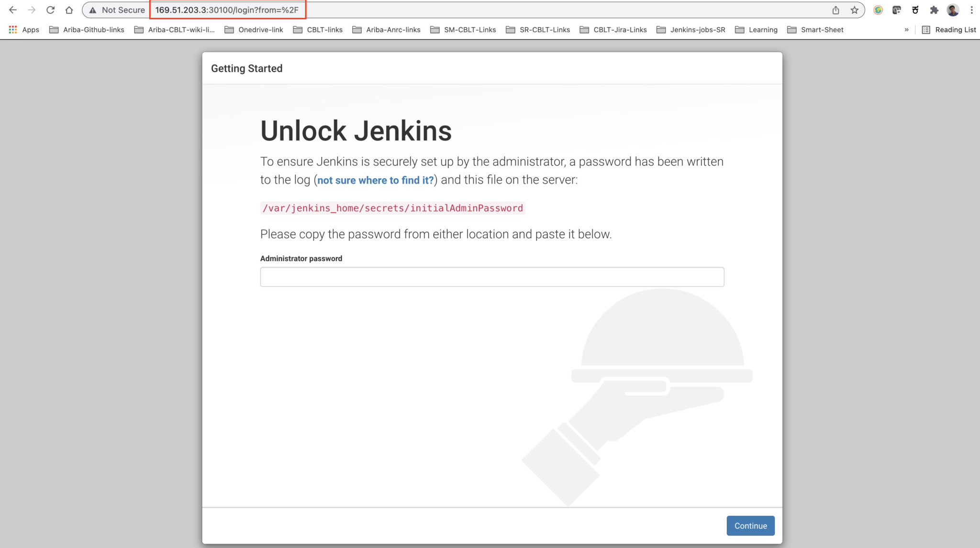
Task: Click the globe extension icon
Action: (x=879, y=10)
